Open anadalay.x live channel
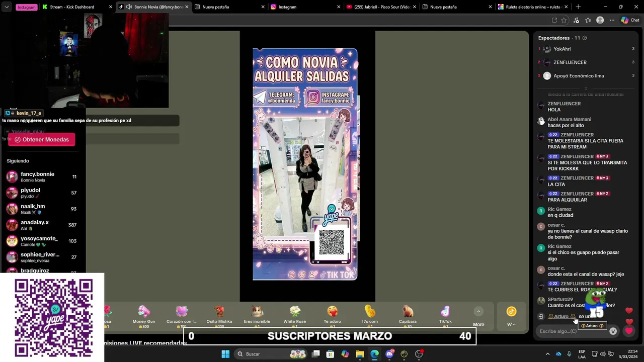The height and width of the screenshot is (362, 644). (42, 225)
